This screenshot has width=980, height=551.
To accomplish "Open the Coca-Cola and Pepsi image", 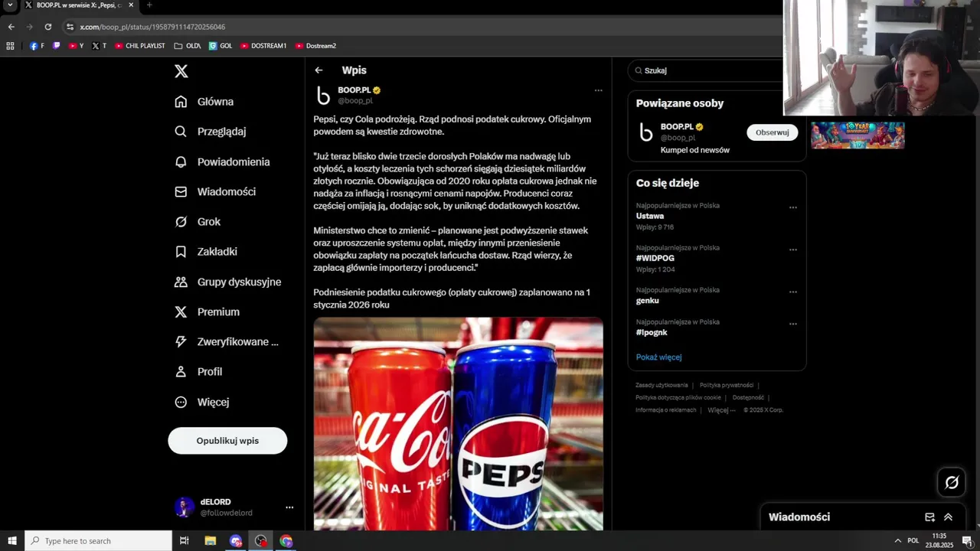I will (458, 423).
